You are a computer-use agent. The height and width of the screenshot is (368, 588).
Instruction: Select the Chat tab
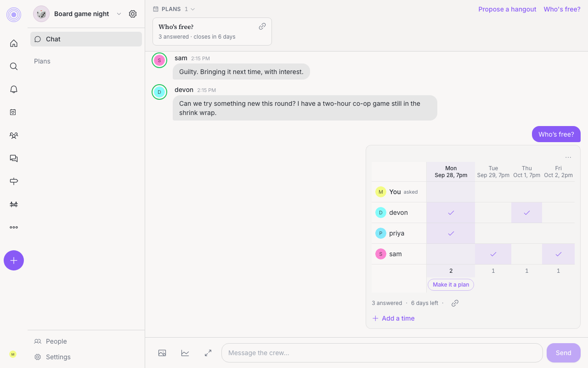(x=86, y=39)
